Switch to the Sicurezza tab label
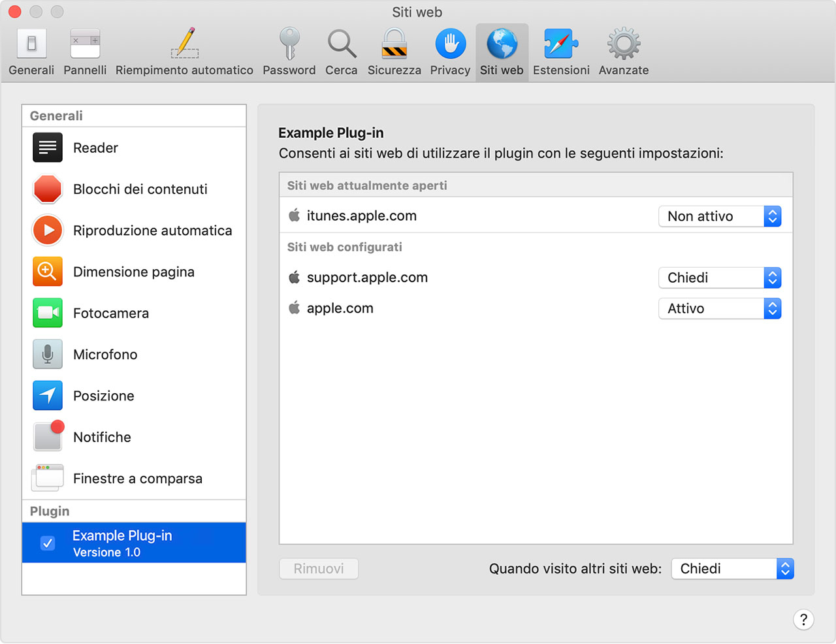The width and height of the screenshot is (836, 644). tap(394, 70)
